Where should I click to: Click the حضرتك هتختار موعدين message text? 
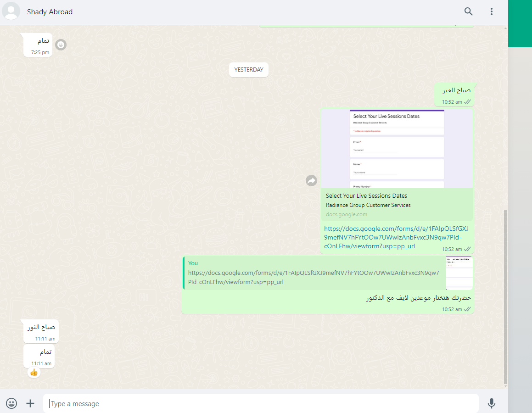[x=418, y=298]
